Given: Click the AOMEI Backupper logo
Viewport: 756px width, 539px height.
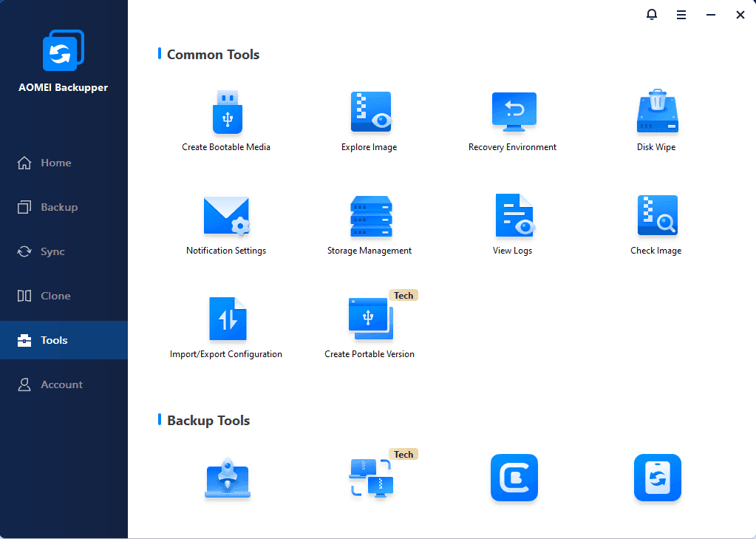Looking at the screenshot, I should coord(63,51).
